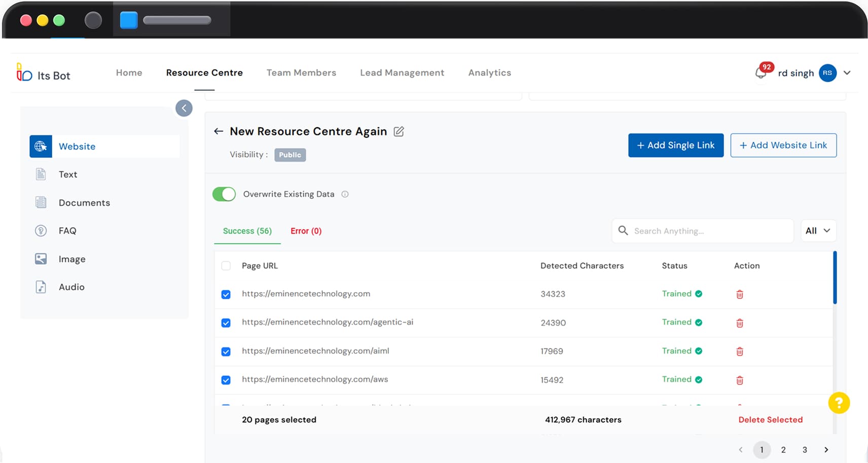Click the blue tab icon in browser bar

pos(129,20)
